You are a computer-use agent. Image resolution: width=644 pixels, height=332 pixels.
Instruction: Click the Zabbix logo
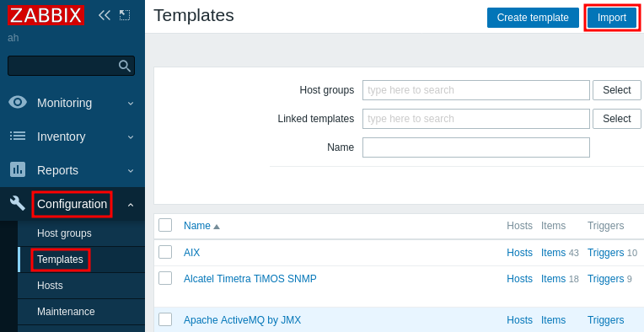[46, 16]
